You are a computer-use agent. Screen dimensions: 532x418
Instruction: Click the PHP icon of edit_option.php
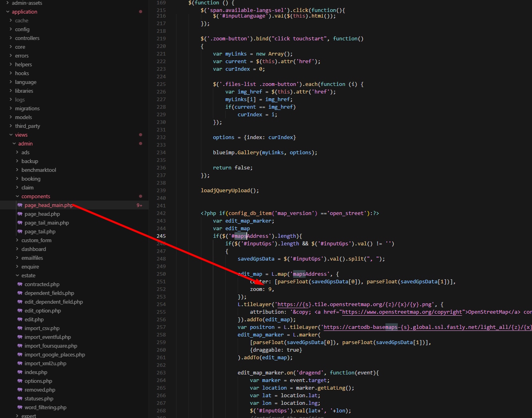tap(20, 311)
